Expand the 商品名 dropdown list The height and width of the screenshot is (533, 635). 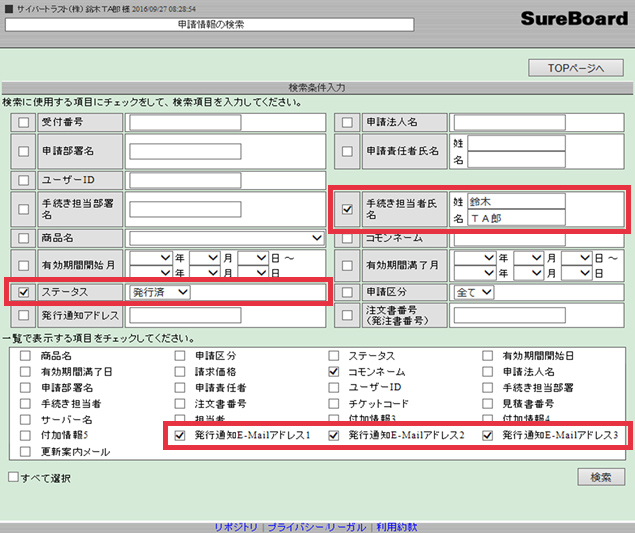226,238
